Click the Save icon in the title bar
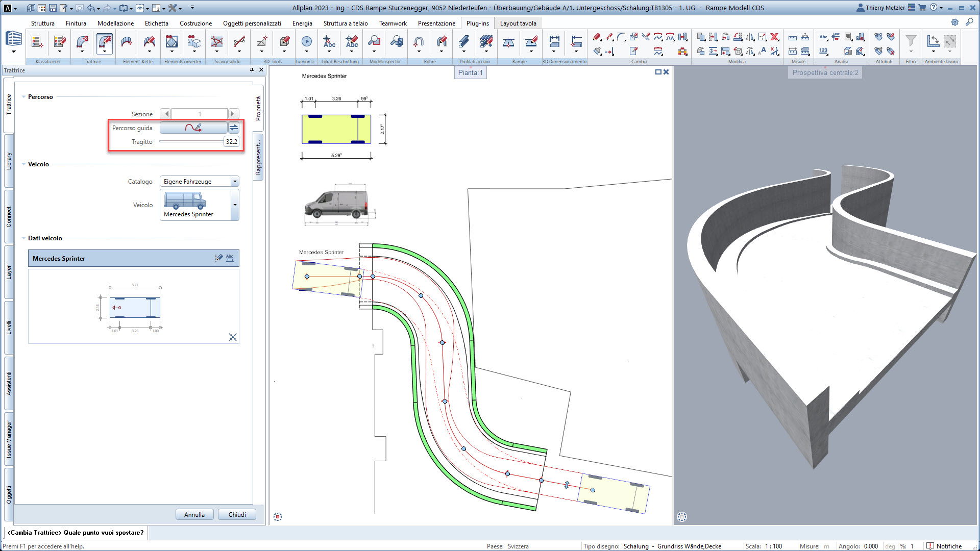This screenshot has height=551, width=980. coord(53,8)
